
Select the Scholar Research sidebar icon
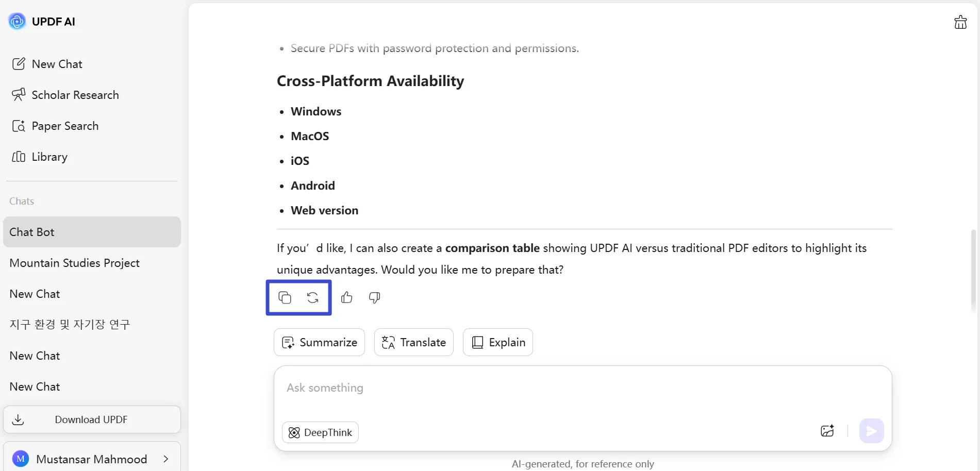coord(19,95)
